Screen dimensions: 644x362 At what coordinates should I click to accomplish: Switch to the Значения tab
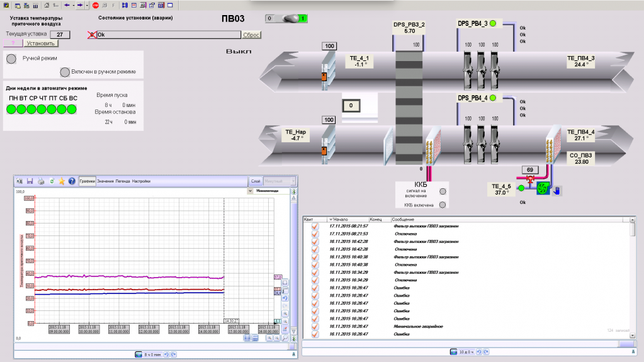click(106, 181)
